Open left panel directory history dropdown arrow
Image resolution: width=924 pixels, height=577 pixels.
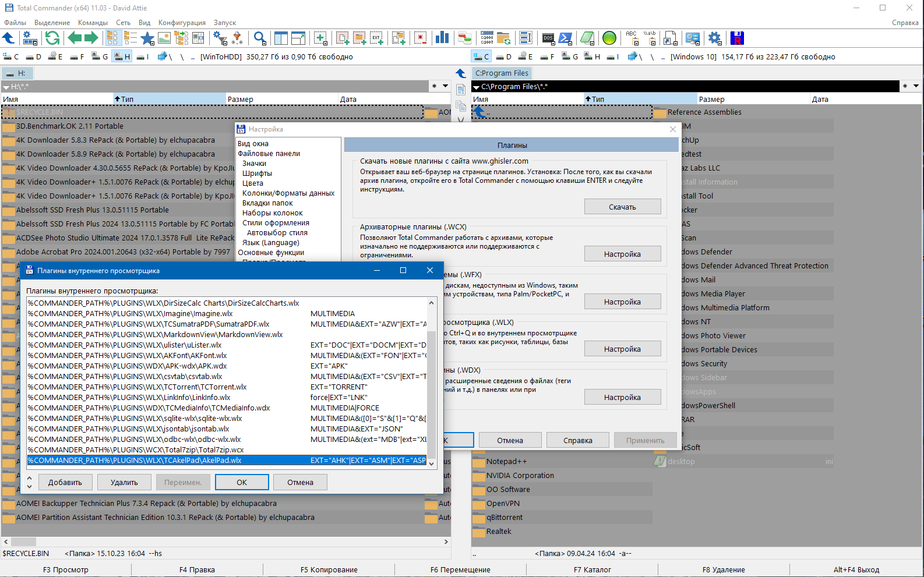446,86
